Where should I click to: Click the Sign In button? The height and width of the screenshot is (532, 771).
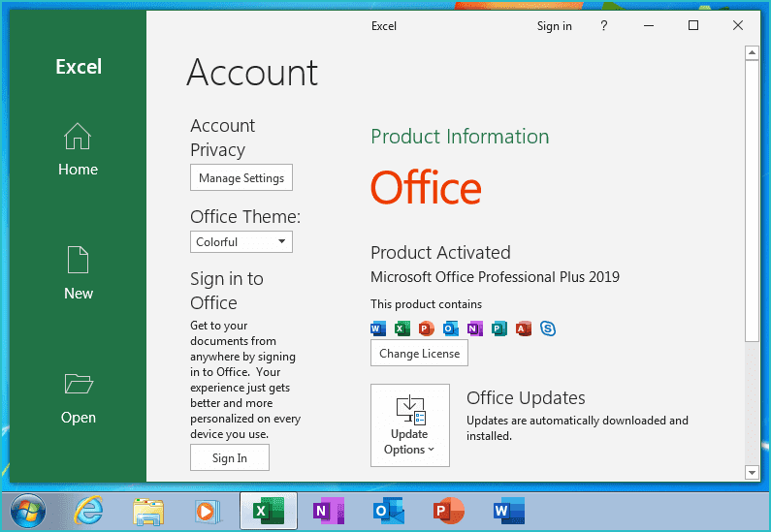click(230, 457)
